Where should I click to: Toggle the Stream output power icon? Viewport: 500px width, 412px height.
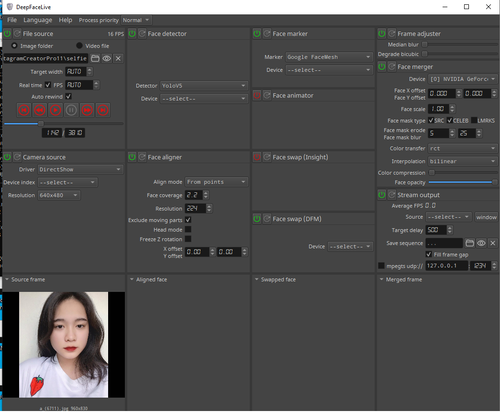pos(382,195)
